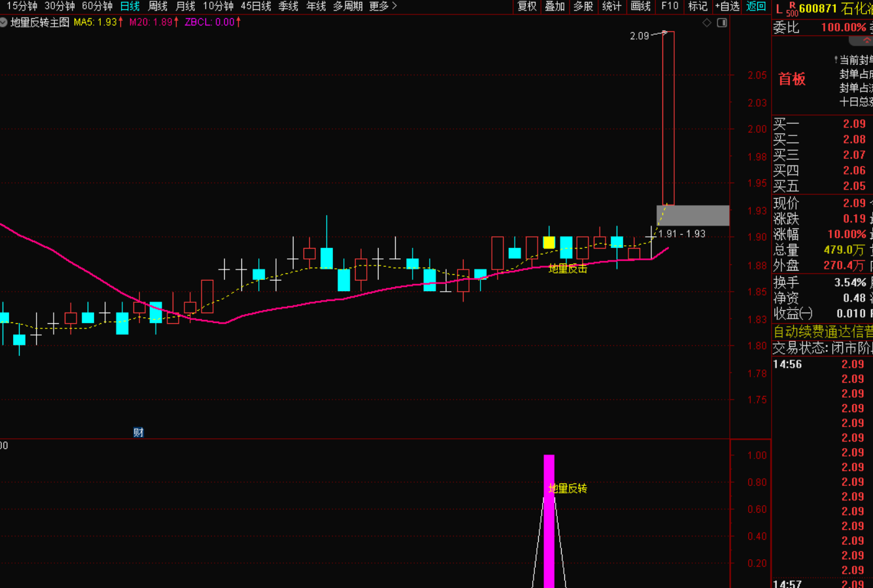The image size is (873, 588).
Task: Click the 返回 back button
Action: [x=756, y=7]
